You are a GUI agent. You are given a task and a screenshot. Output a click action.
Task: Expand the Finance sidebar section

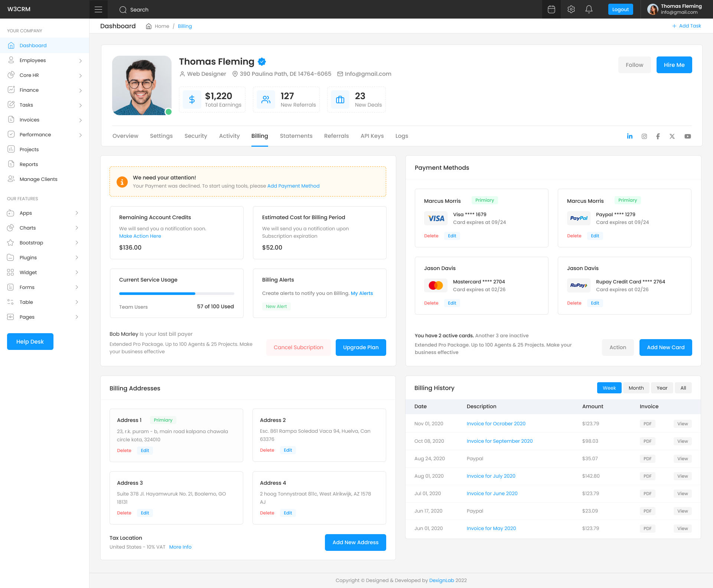81,90
